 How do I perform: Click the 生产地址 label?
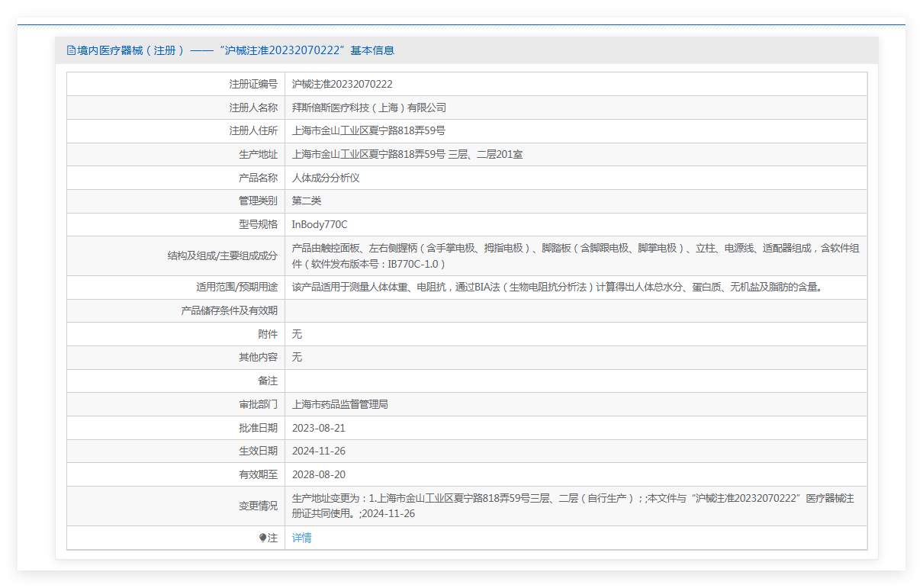click(x=258, y=154)
